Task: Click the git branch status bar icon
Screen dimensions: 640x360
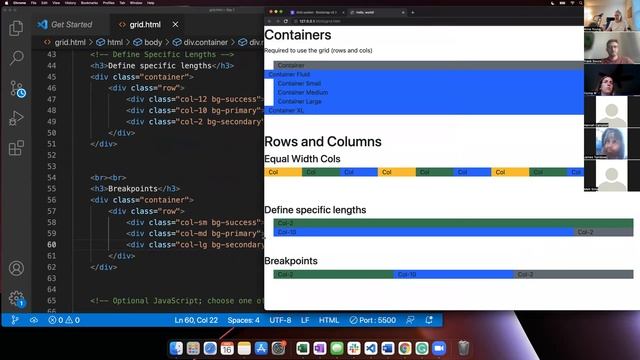Action: point(15,320)
